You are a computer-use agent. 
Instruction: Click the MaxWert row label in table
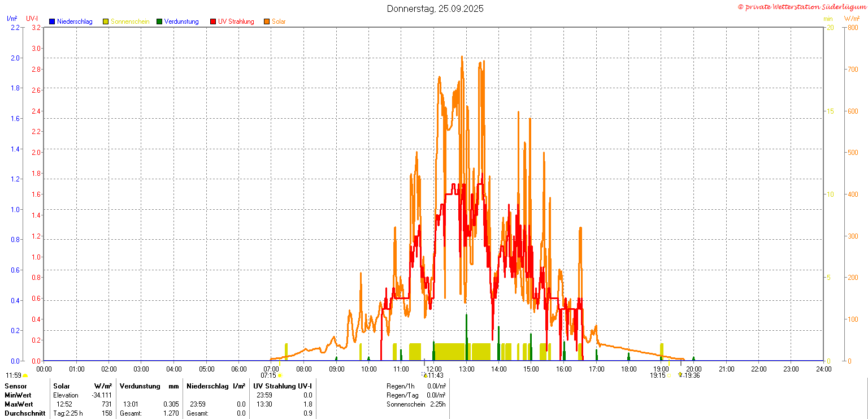18,404
